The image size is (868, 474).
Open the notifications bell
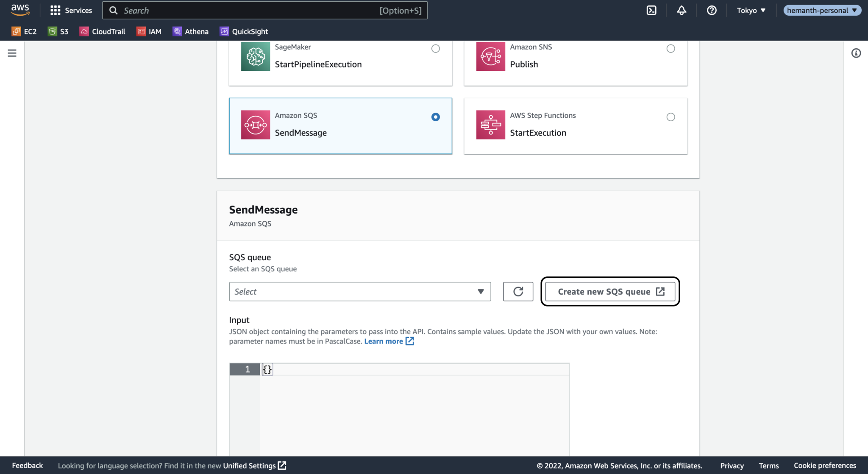(x=681, y=10)
